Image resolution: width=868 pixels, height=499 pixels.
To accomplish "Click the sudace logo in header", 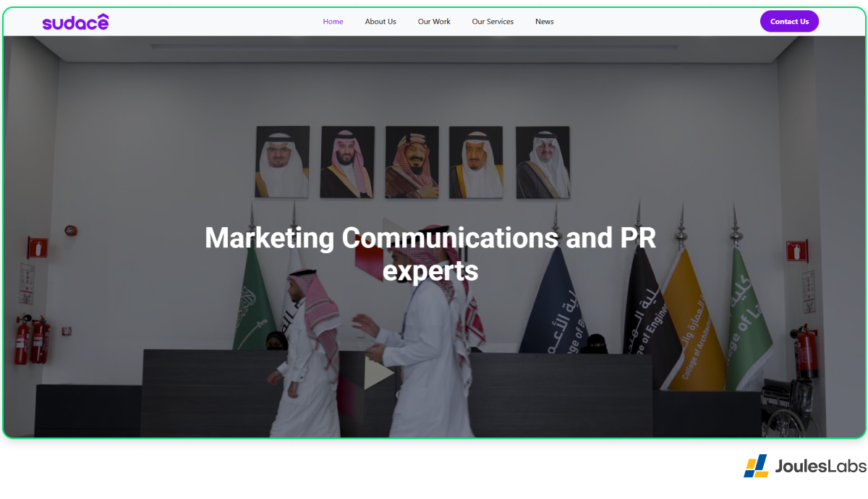I will pos(75,22).
